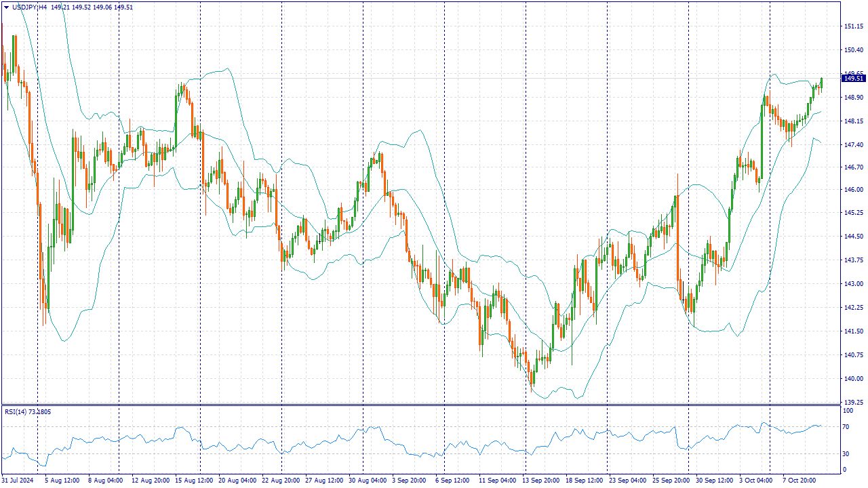Select the highlighted 149.51 current price label
This screenshot has height=488, width=868.
(x=853, y=79)
